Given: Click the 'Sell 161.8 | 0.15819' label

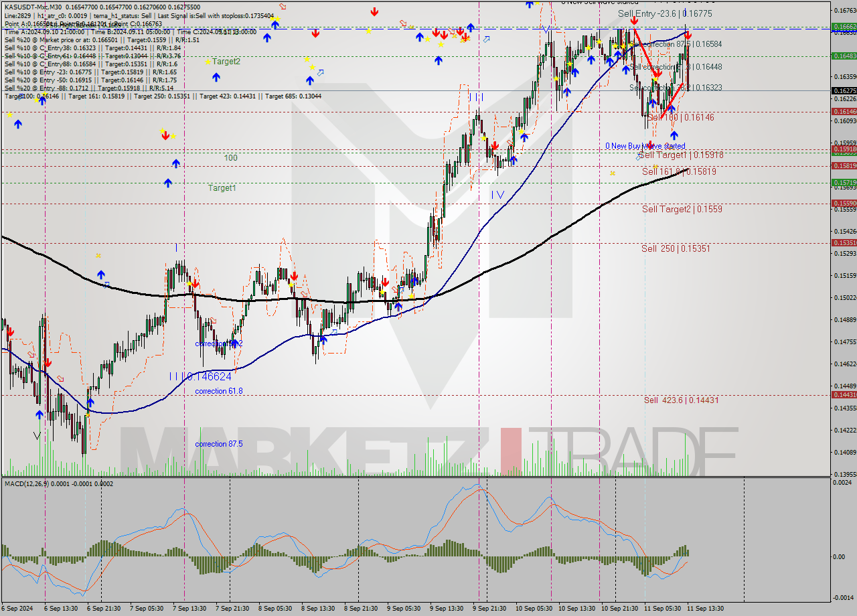Looking at the screenshot, I should tap(679, 171).
